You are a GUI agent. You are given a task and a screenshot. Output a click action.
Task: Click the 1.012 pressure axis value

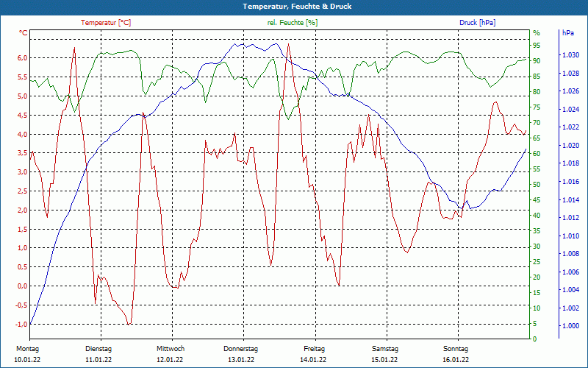[x=571, y=218]
